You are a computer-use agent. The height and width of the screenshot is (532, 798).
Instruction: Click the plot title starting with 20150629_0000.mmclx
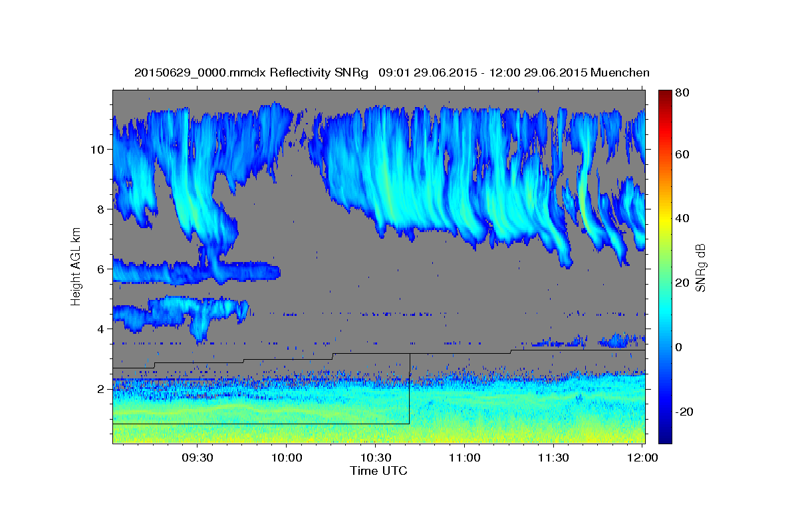pyautogui.click(x=392, y=72)
